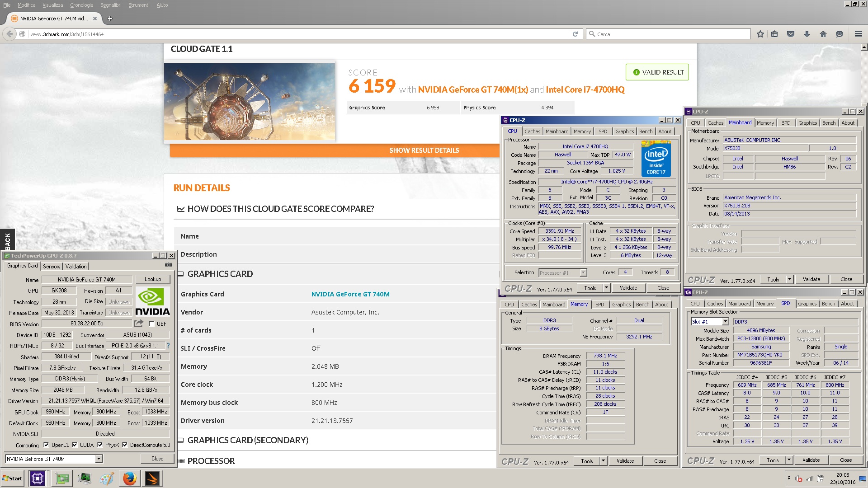Switch to Firefox on the taskbar
Image resolution: width=868 pixels, height=488 pixels.
tap(130, 479)
